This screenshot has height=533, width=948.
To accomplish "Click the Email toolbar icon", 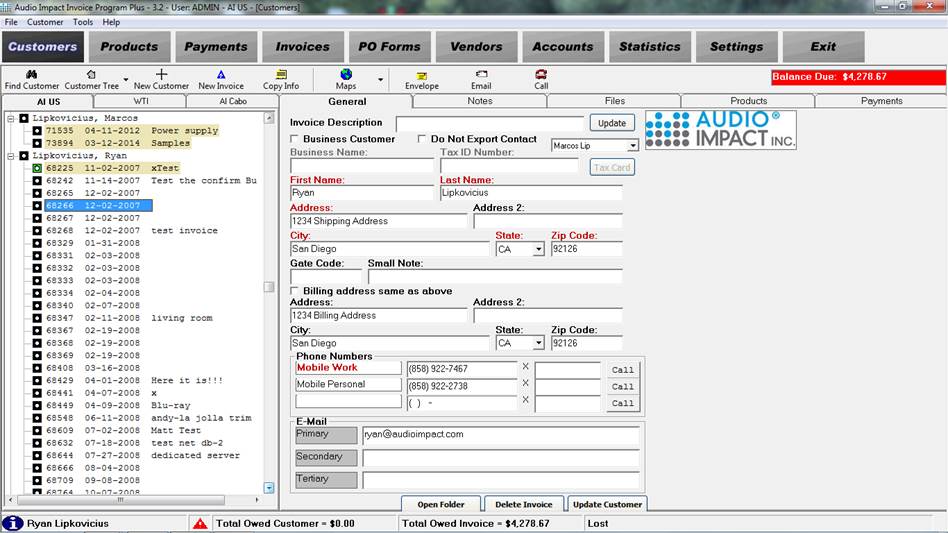I will (481, 75).
